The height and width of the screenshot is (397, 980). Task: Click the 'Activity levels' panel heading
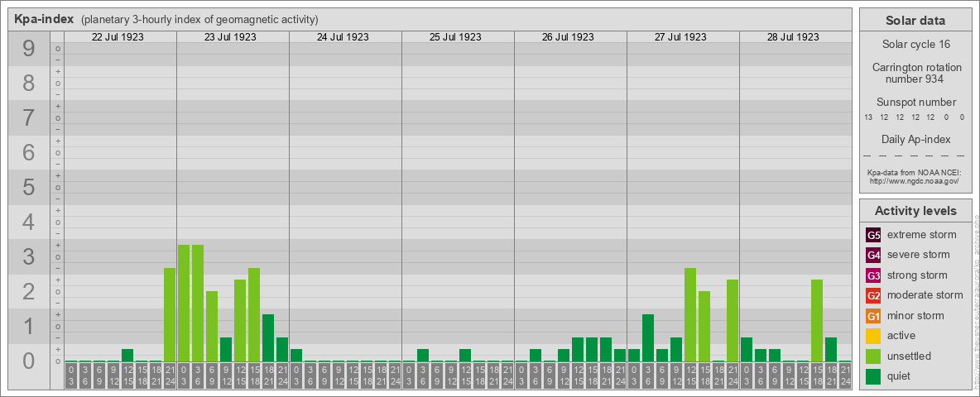pos(915,211)
